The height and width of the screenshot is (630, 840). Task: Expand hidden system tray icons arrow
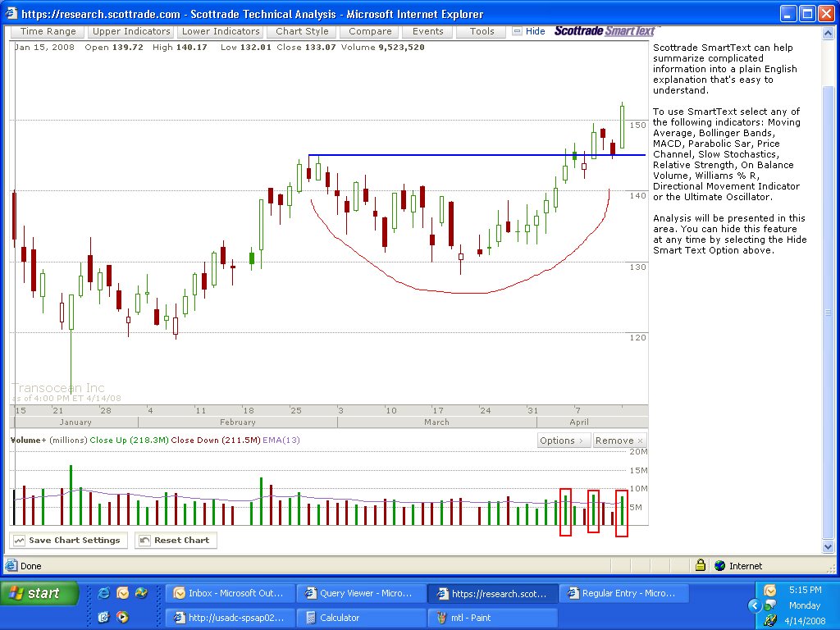coord(755,605)
